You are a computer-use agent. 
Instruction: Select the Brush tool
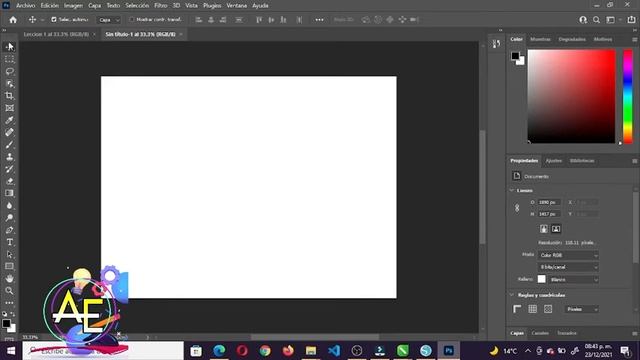pyautogui.click(x=9, y=144)
